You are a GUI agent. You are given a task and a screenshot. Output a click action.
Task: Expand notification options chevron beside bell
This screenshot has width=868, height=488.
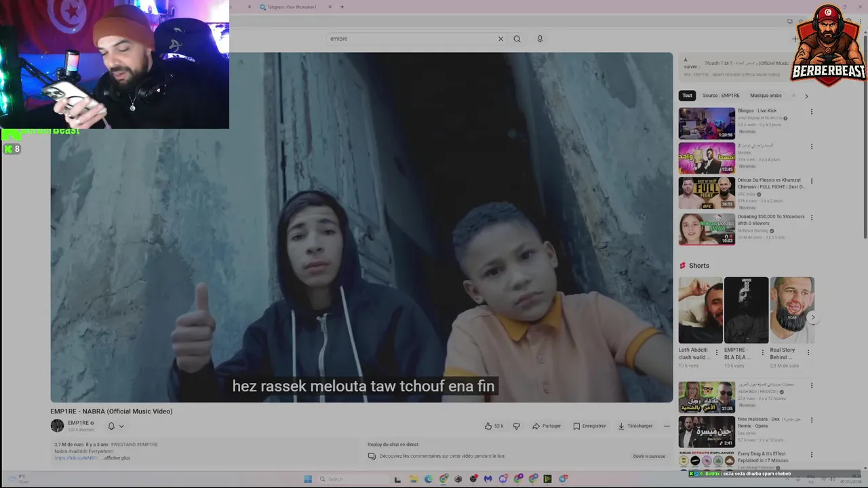[121, 426]
